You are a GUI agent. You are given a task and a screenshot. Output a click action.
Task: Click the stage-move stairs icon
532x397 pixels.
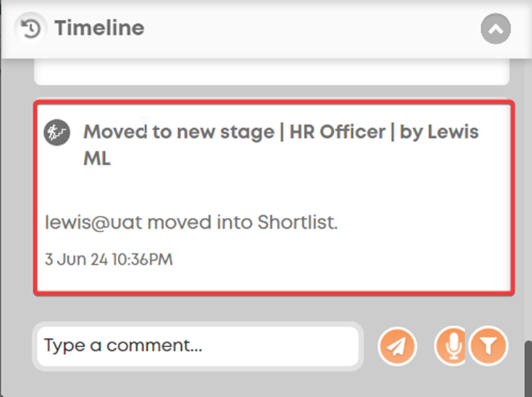(57, 132)
